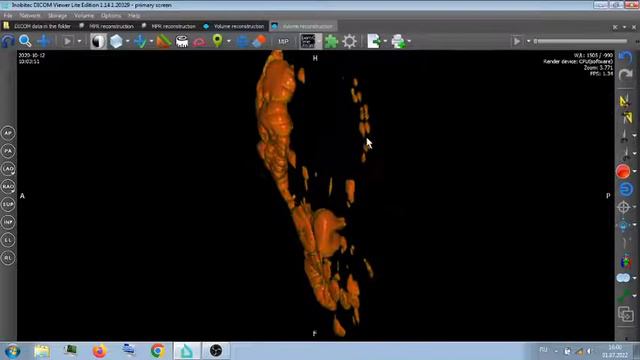640x360 pixels.
Task: Click the blue circular reset icon
Action: coord(626,189)
